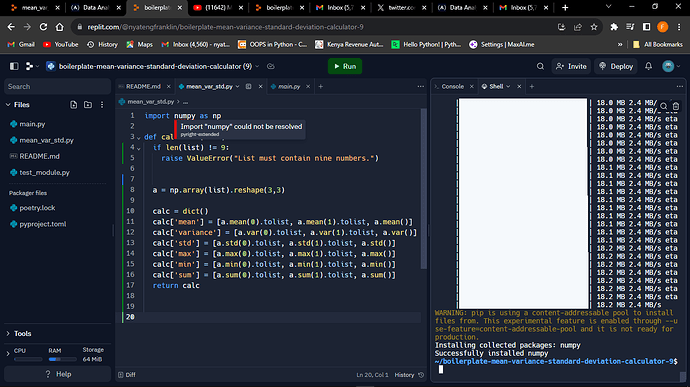Image resolution: width=690 pixels, height=387 pixels.
Task: Open the notifications bell
Action: pyautogui.click(x=648, y=66)
